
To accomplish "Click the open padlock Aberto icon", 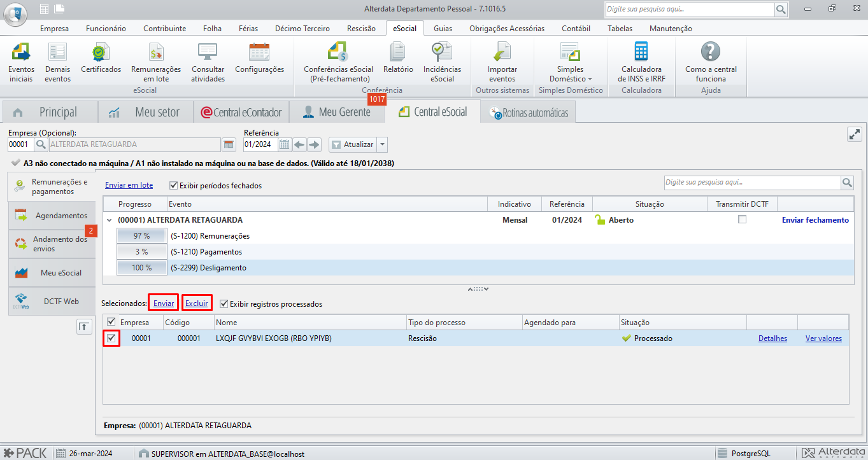I will [600, 220].
